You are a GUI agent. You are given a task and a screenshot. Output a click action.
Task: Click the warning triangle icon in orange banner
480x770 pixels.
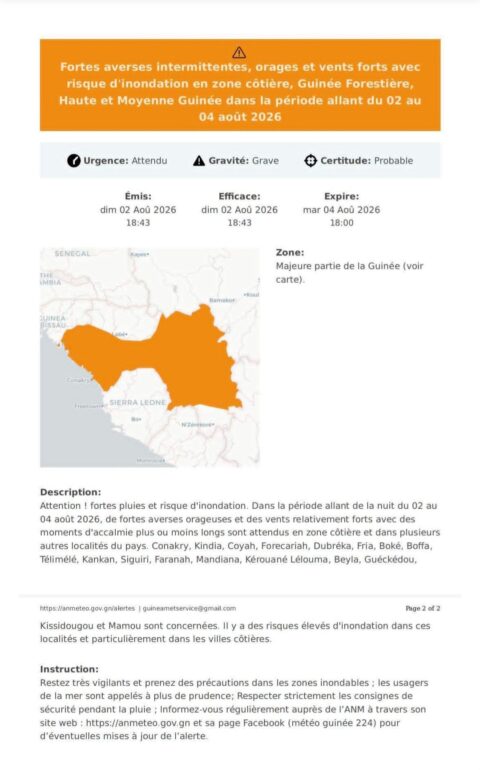point(239,52)
